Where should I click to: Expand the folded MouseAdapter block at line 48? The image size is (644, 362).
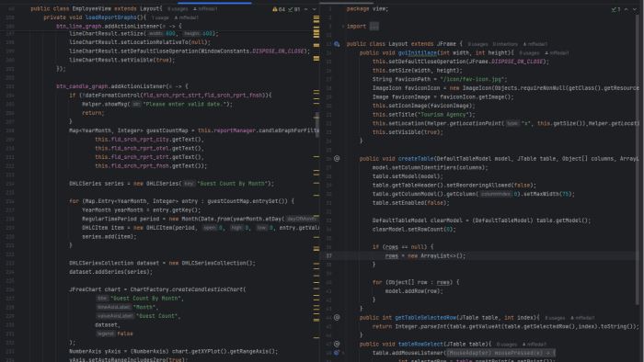click(343, 353)
